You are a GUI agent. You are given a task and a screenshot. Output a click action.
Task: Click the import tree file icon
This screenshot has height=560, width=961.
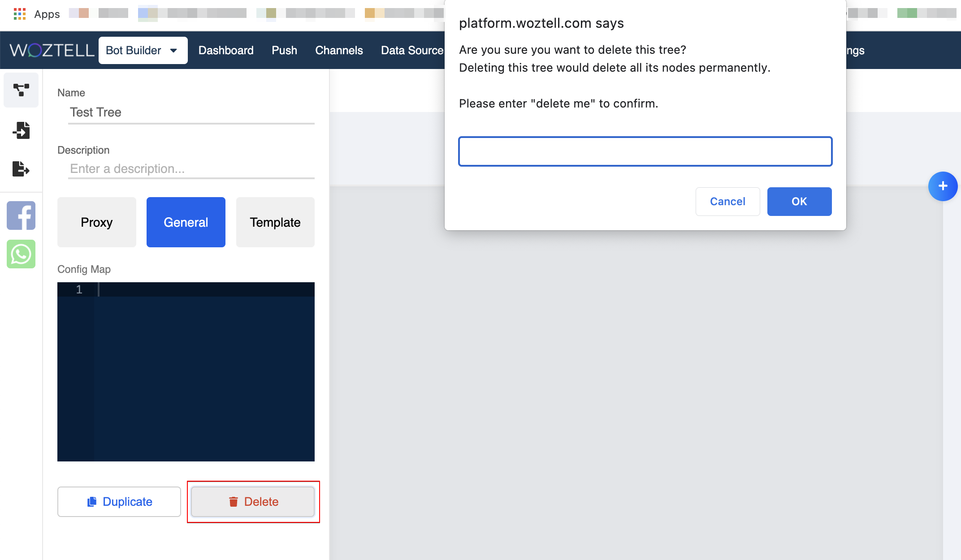[x=21, y=130]
